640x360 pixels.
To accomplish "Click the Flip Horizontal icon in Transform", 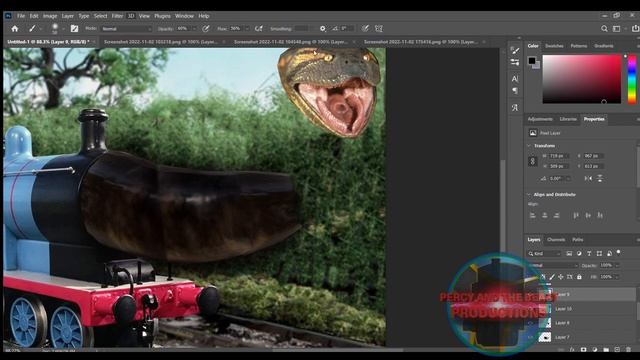I will [588, 178].
